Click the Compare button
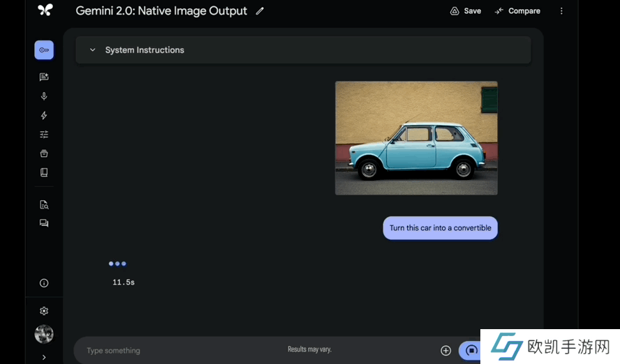Viewport: 620px width, 364px height. pyautogui.click(x=517, y=11)
